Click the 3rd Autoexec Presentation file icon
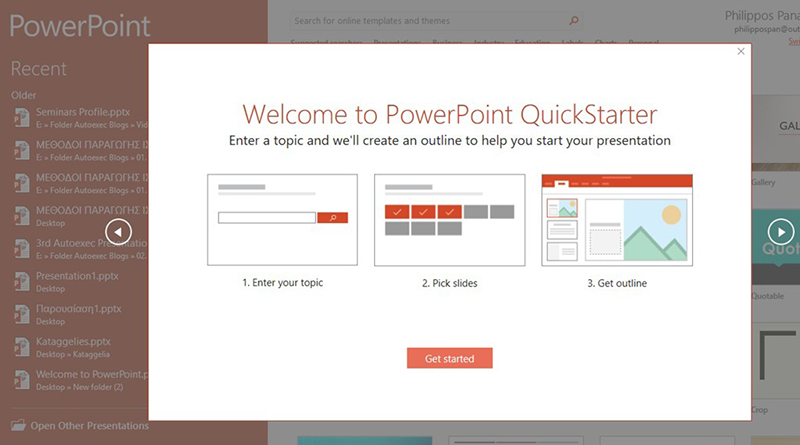The height and width of the screenshot is (445, 800). click(21, 249)
